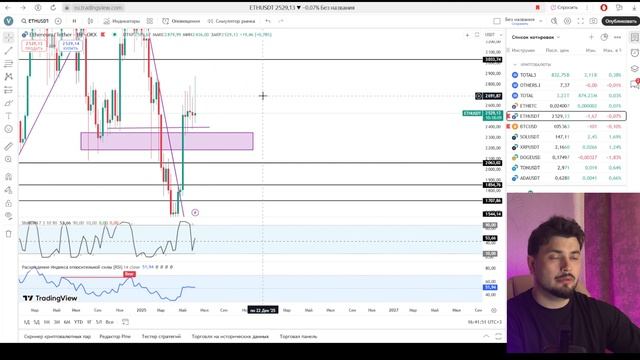Image resolution: width=640 pixels, height=360 pixels.
Task: Select XRPUSDT row in watchlist
Action: 566,147
